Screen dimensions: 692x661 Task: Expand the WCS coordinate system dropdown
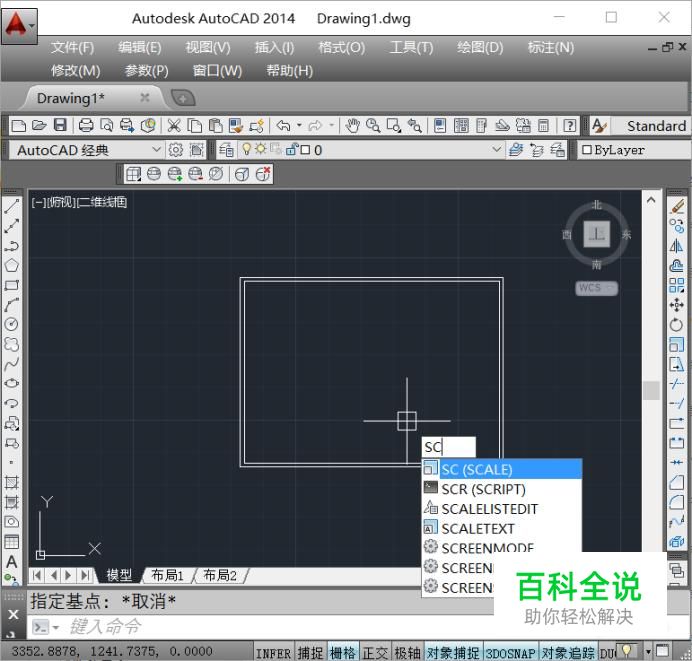(x=610, y=288)
